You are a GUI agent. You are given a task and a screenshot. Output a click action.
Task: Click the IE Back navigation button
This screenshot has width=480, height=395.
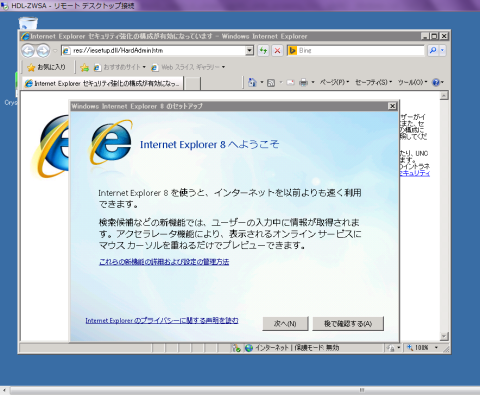[x=28, y=51]
